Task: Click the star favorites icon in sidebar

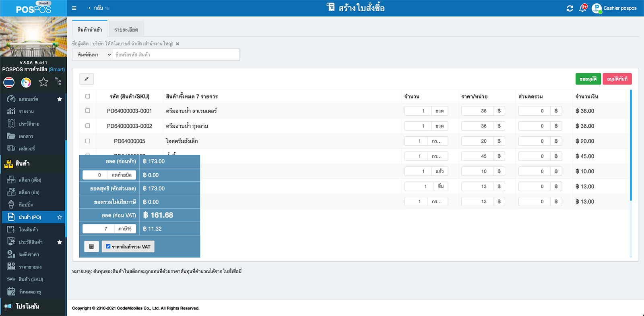Action: coord(43,82)
